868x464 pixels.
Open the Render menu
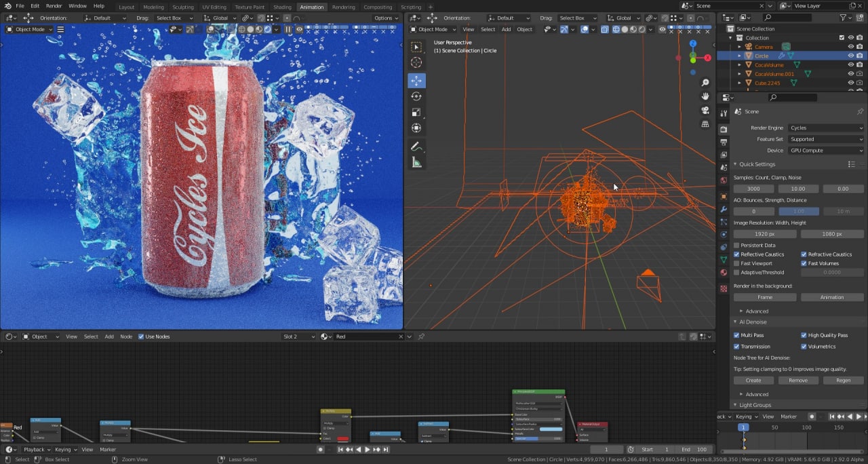(x=54, y=6)
